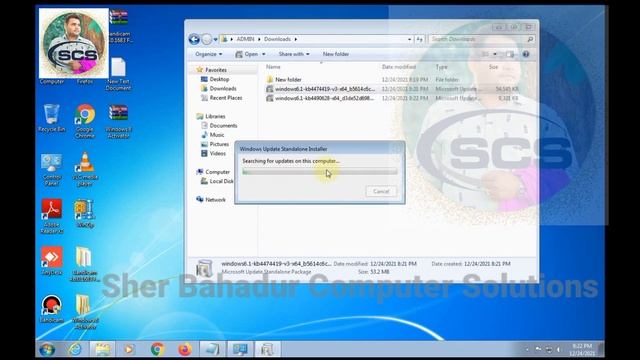Open VLC media player desktop icon
Screen dimensions: 640x360
pos(85,169)
